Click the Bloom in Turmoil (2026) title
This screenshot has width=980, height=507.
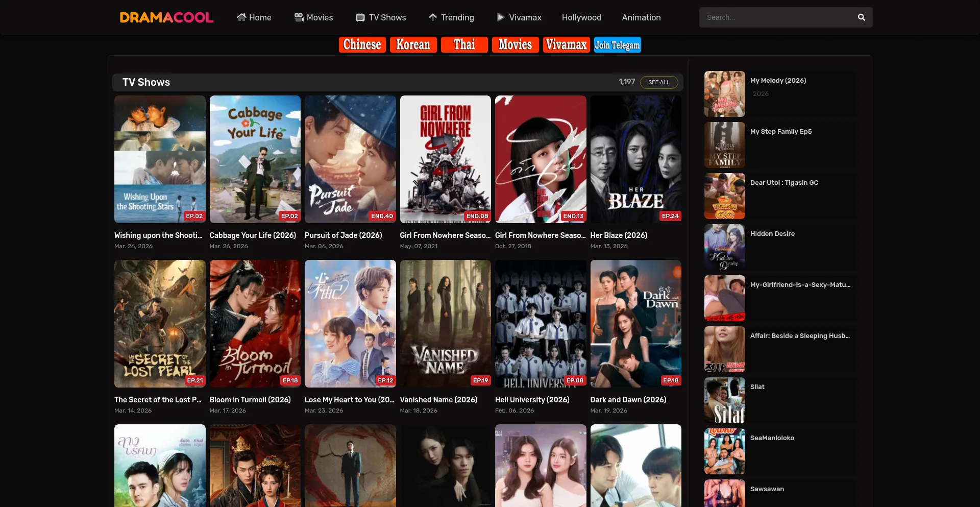click(x=250, y=400)
